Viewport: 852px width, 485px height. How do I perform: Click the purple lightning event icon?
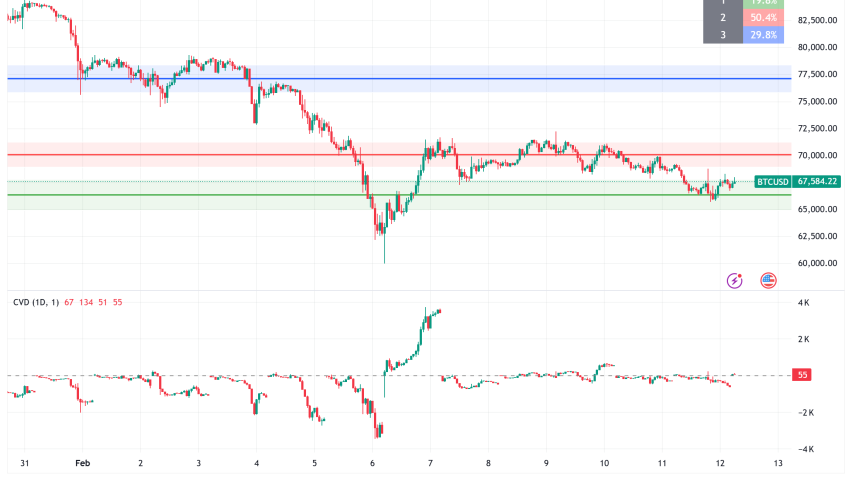click(735, 281)
